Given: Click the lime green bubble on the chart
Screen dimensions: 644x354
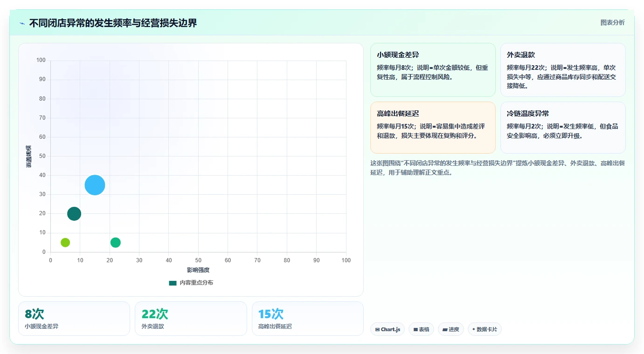Looking at the screenshot, I should pyautogui.click(x=65, y=242).
